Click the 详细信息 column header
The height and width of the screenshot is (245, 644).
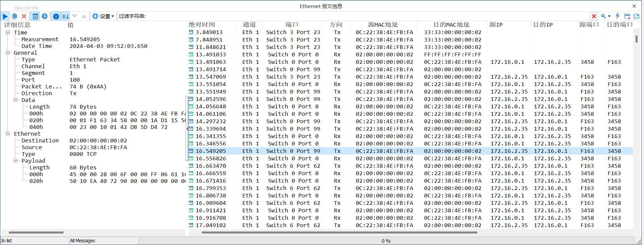[x=33, y=25]
